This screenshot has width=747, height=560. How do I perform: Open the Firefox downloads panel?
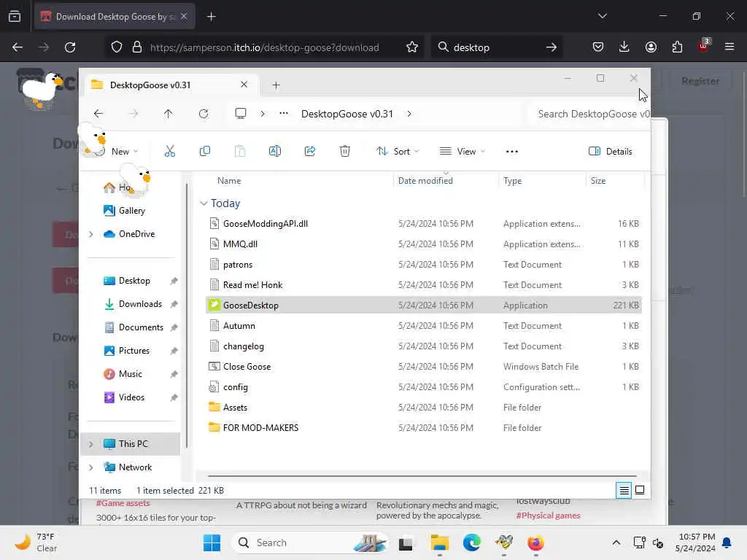[624, 47]
